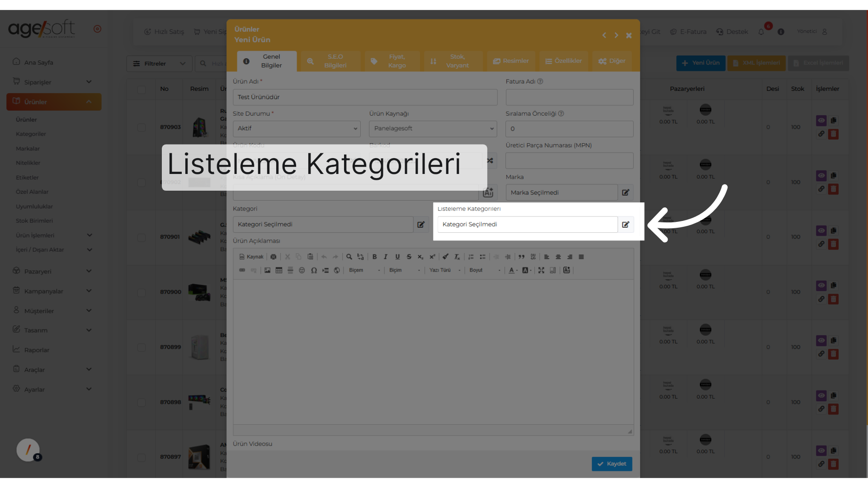Select the checkbox for product 870901

(142, 237)
